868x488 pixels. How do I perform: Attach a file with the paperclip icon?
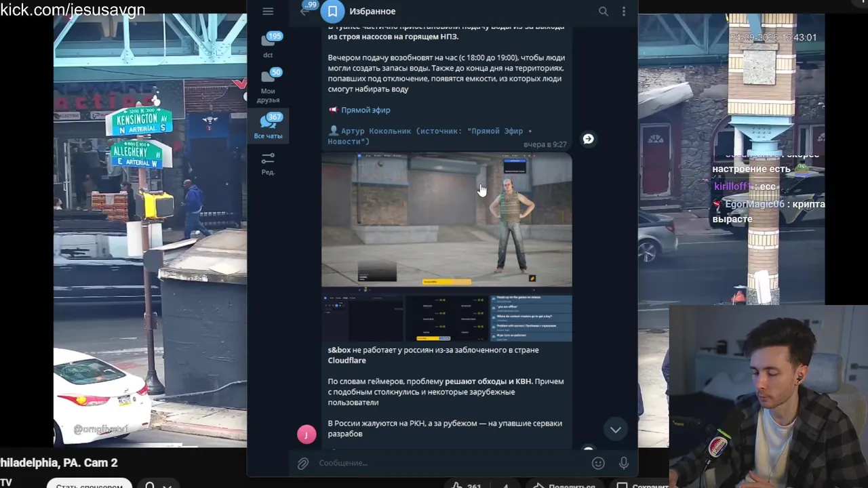point(303,463)
